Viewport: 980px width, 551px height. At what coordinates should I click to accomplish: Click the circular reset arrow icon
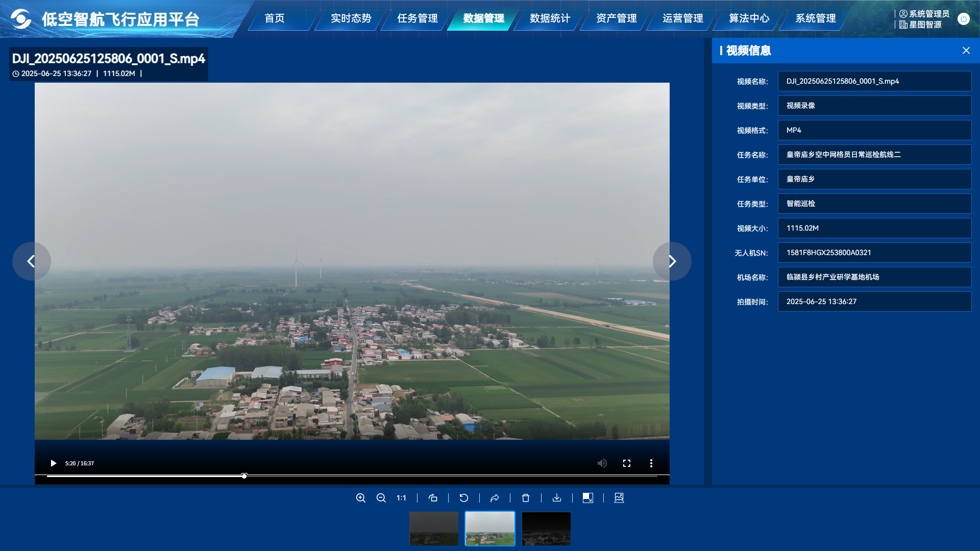(463, 498)
